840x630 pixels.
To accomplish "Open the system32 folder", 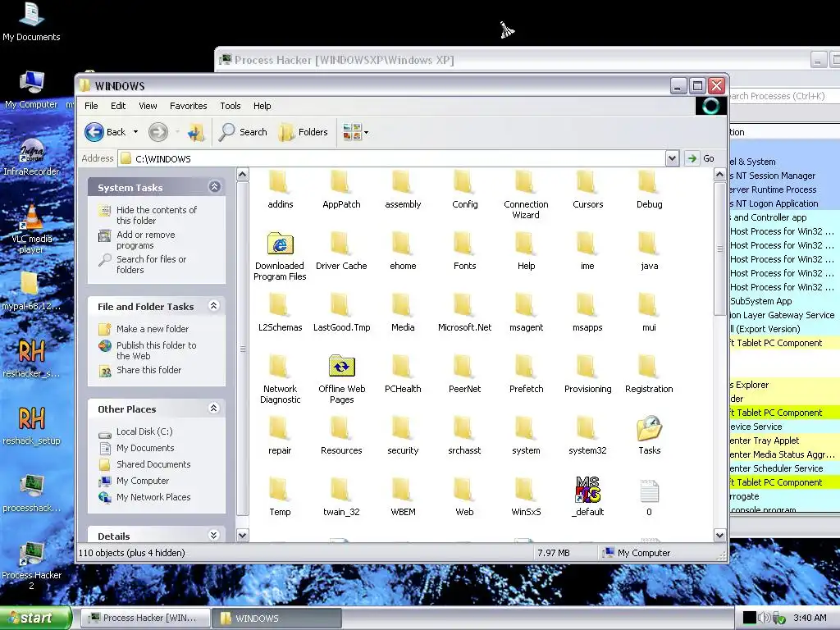I will (587, 436).
